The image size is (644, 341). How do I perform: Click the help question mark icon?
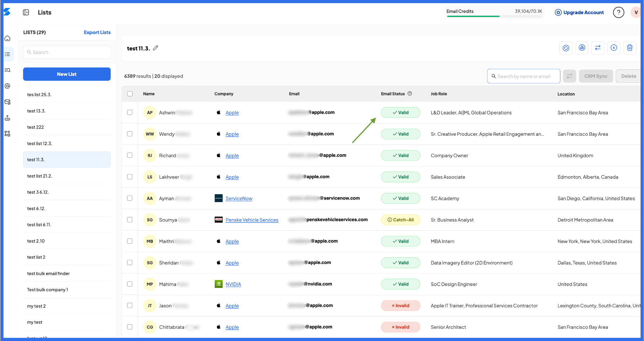(x=619, y=12)
